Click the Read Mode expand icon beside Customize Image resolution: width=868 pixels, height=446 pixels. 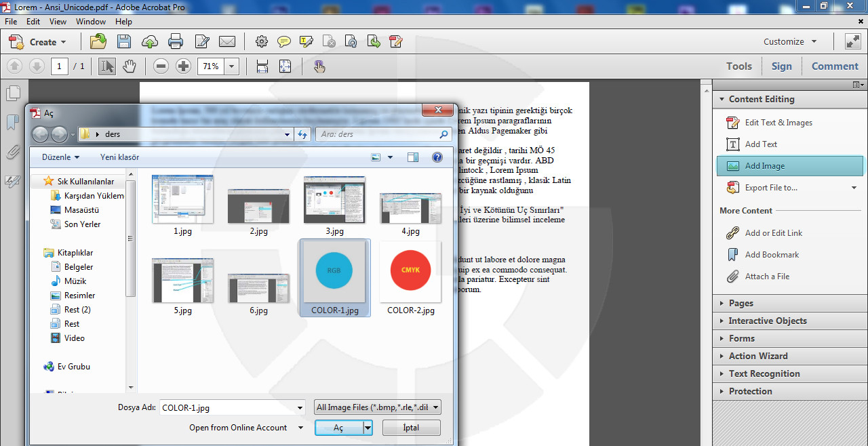852,41
